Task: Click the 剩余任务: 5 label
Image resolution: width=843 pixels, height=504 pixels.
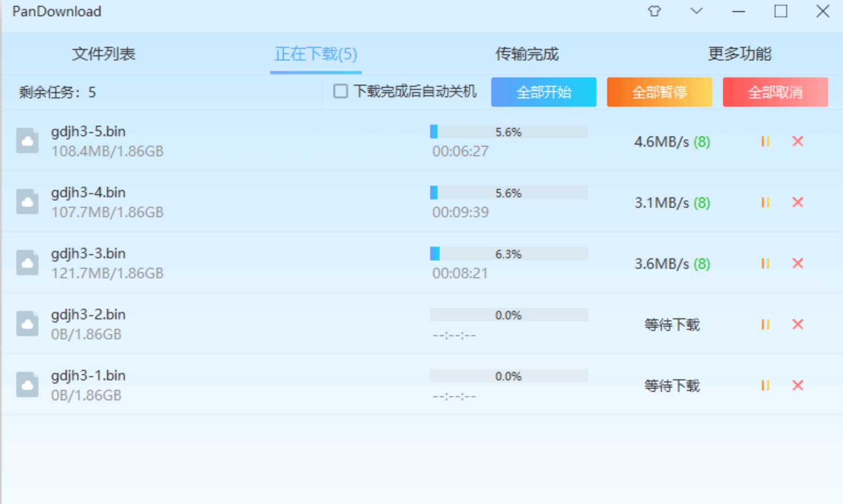Action: pyautogui.click(x=57, y=93)
